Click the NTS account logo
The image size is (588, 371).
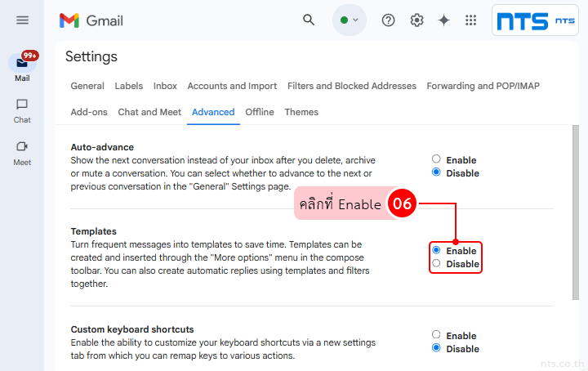[535, 20]
